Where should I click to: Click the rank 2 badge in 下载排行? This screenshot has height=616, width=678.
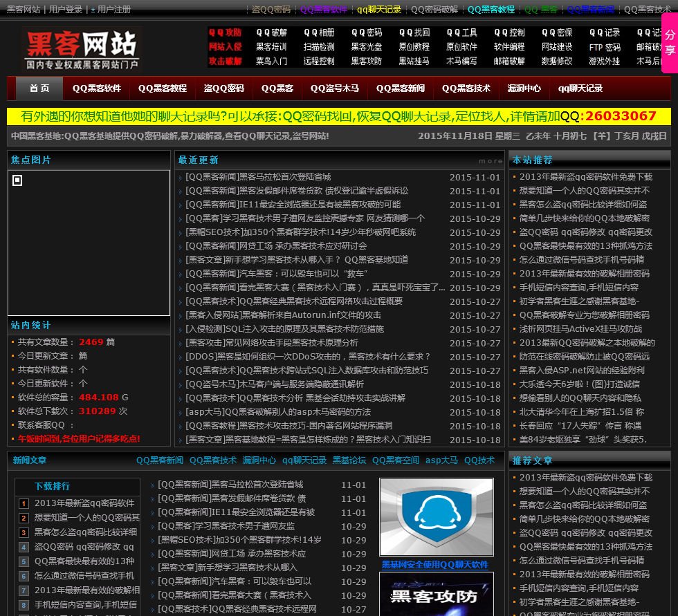click(24, 518)
